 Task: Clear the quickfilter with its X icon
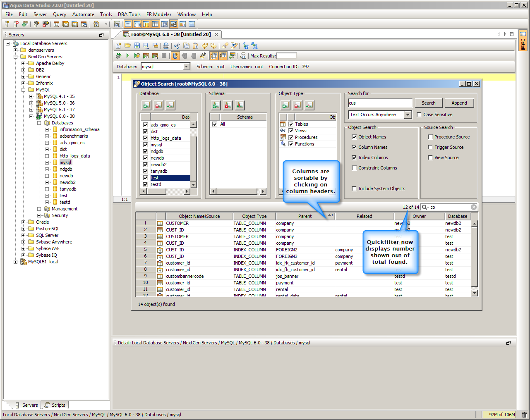click(x=474, y=207)
